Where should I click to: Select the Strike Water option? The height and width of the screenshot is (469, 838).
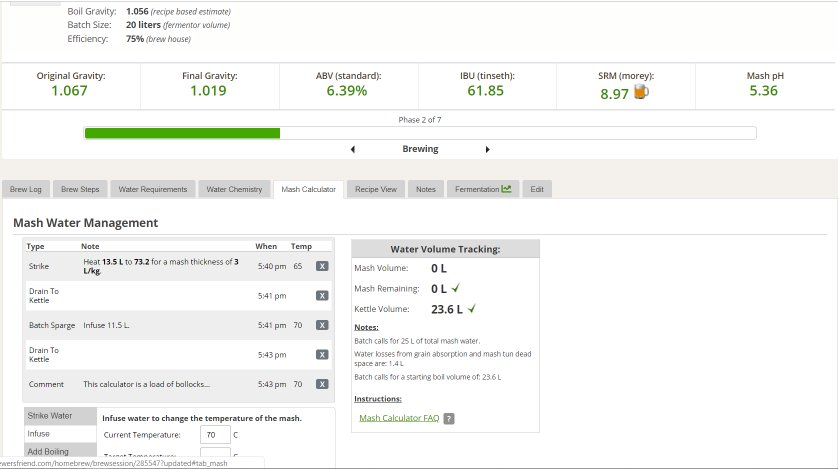coord(60,416)
